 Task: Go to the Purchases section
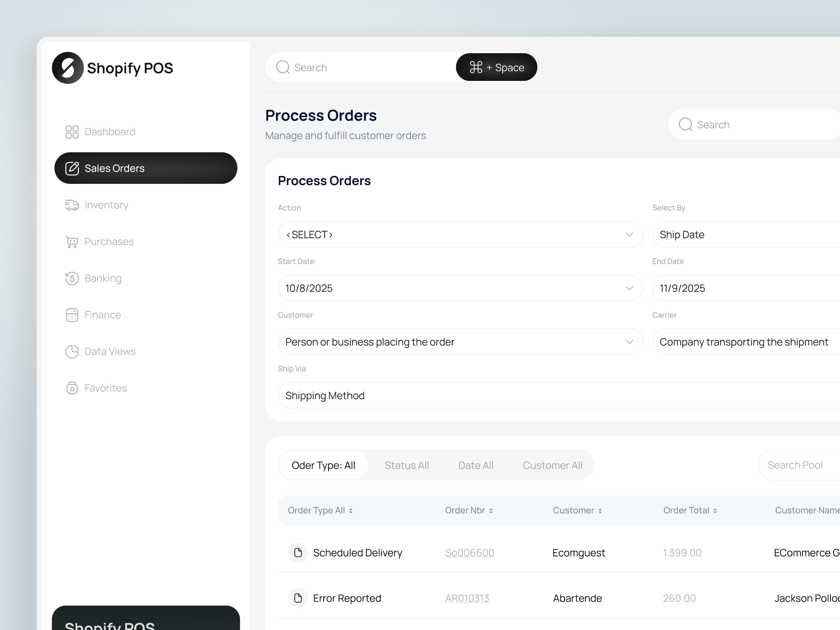[146, 241]
